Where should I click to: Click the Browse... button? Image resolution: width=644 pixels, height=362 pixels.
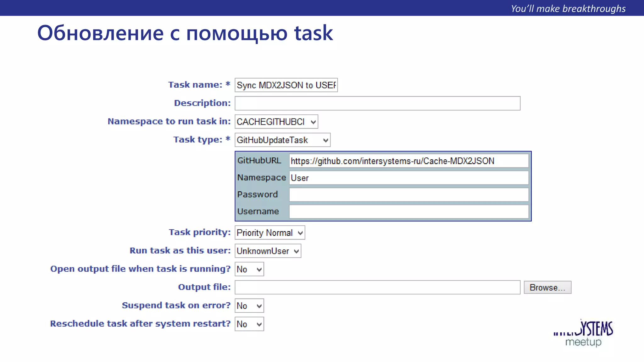pyautogui.click(x=547, y=288)
